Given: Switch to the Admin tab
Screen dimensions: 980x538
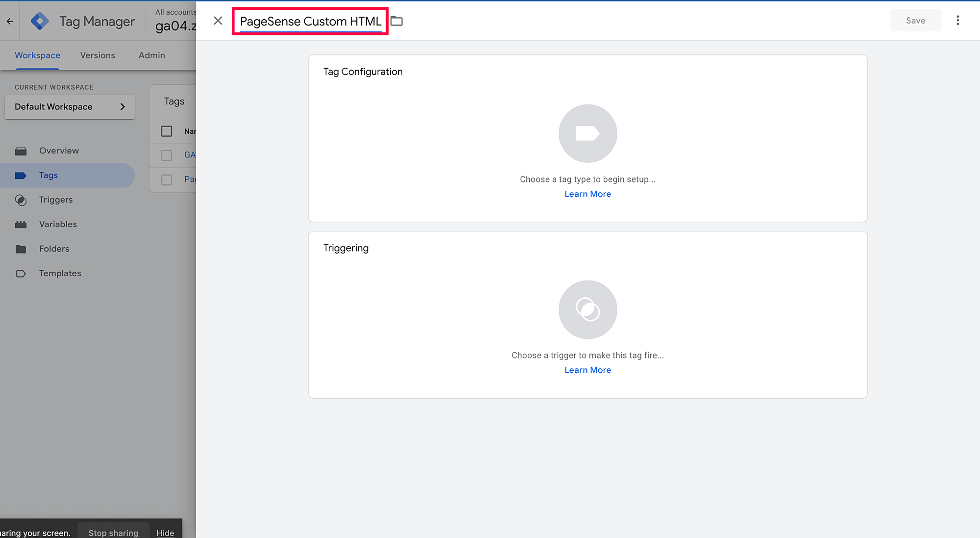Looking at the screenshot, I should coord(151,55).
